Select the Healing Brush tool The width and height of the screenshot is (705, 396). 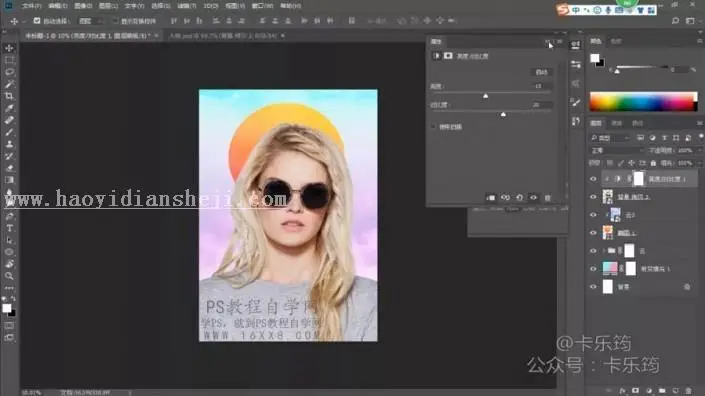click(x=9, y=120)
